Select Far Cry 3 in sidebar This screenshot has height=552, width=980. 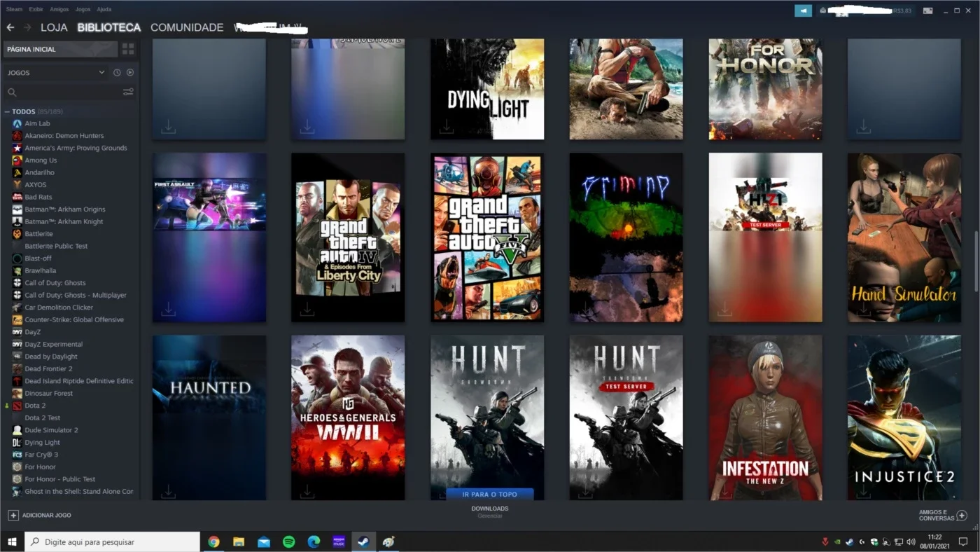pos(41,455)
